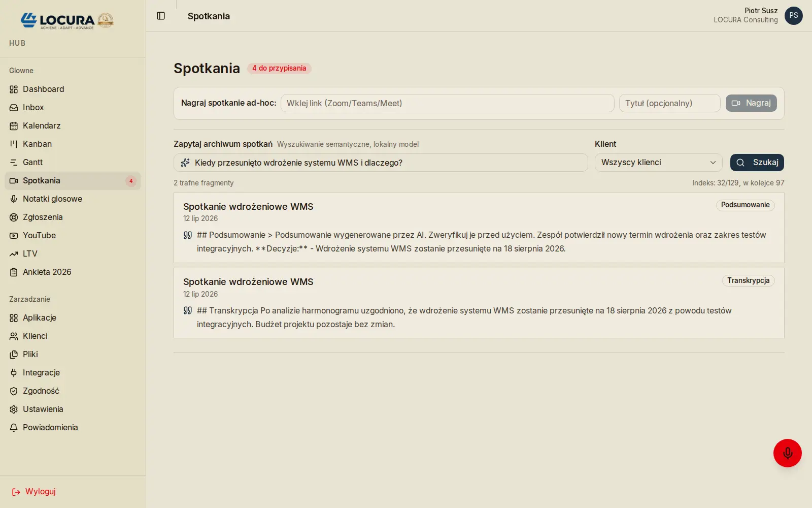Click the Szukaj search button
Screen dimensions: 812x508
757,163
